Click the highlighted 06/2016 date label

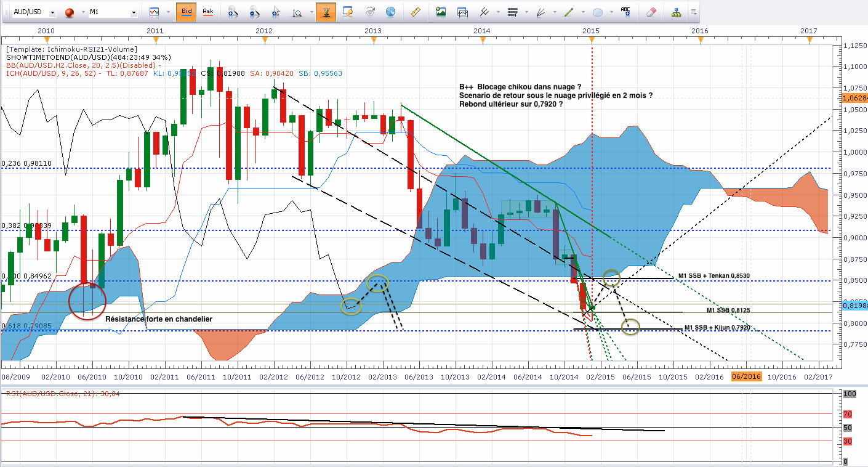click(745, 376)
